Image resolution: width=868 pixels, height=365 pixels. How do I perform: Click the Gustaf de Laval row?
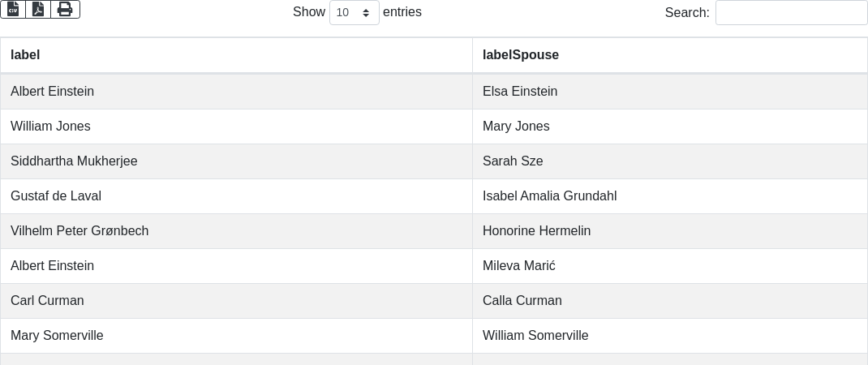[56, 196]
